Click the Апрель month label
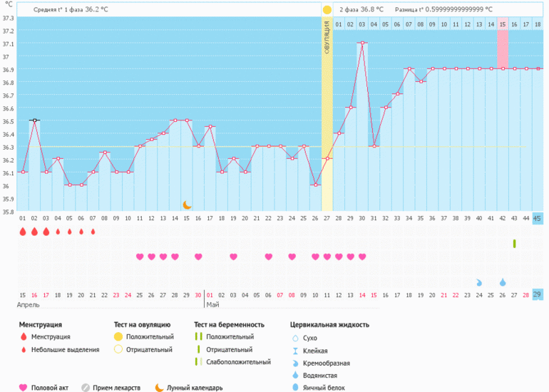Image resolution: width=549 pixels, height=392 pixels. pos(29,305)
